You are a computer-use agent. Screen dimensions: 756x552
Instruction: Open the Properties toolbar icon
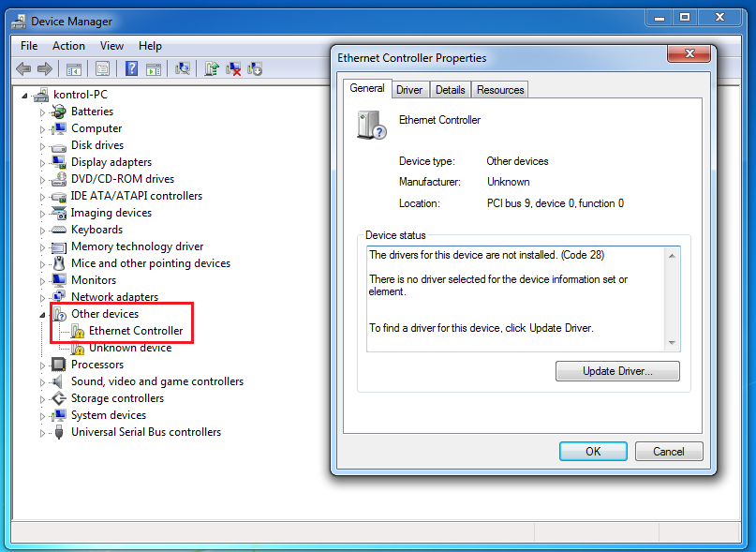click(x=102, y=69)
